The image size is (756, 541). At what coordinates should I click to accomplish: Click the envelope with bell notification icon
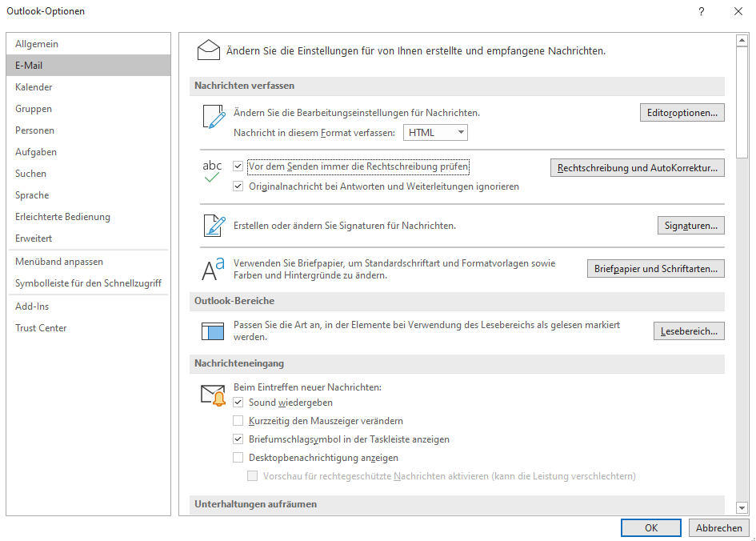213,395
